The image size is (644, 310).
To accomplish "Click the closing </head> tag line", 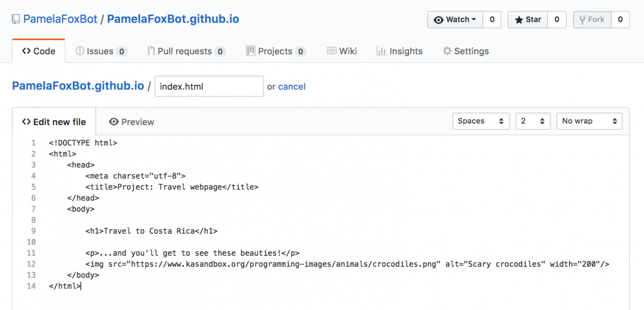I will (x=83, y=198).
